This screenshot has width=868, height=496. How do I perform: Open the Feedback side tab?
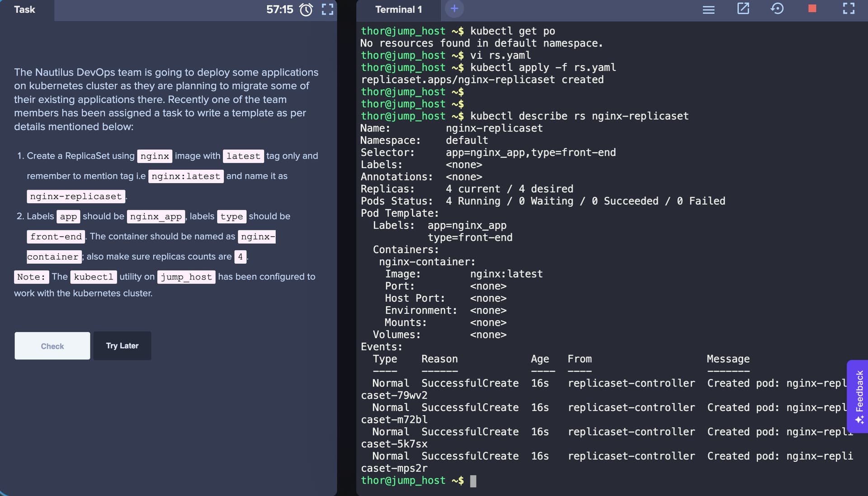[x=859, y=396]
